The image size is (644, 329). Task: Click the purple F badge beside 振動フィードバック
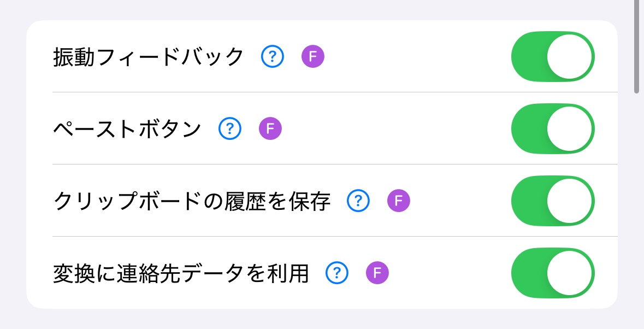click(312, 55)
